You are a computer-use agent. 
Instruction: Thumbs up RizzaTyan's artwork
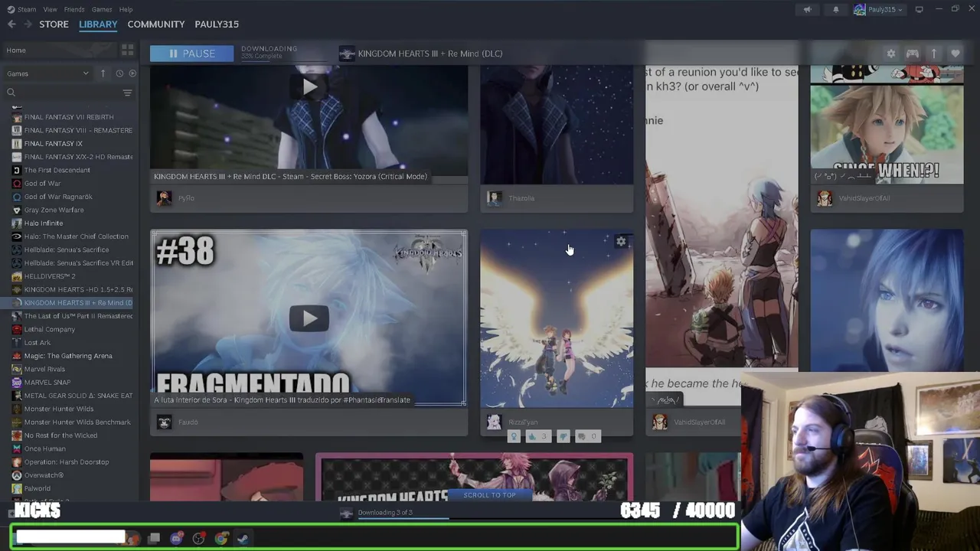pyautogui.click(x=537, y=436)
